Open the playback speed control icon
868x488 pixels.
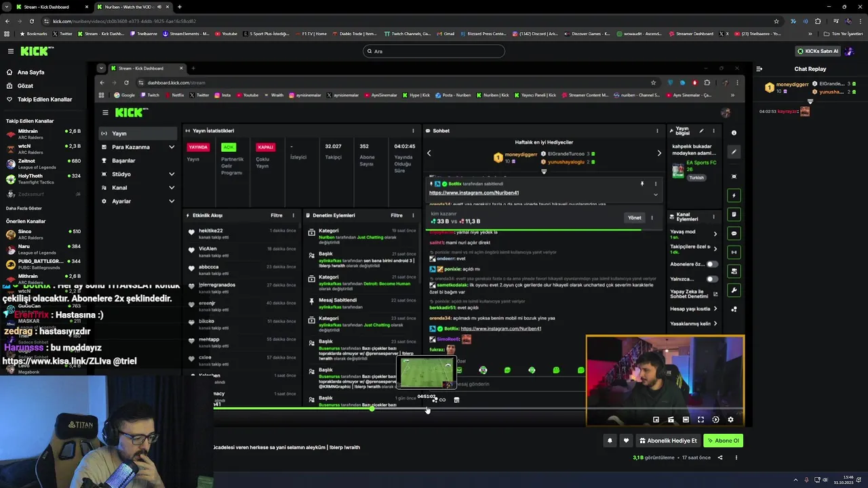point(715,420)
